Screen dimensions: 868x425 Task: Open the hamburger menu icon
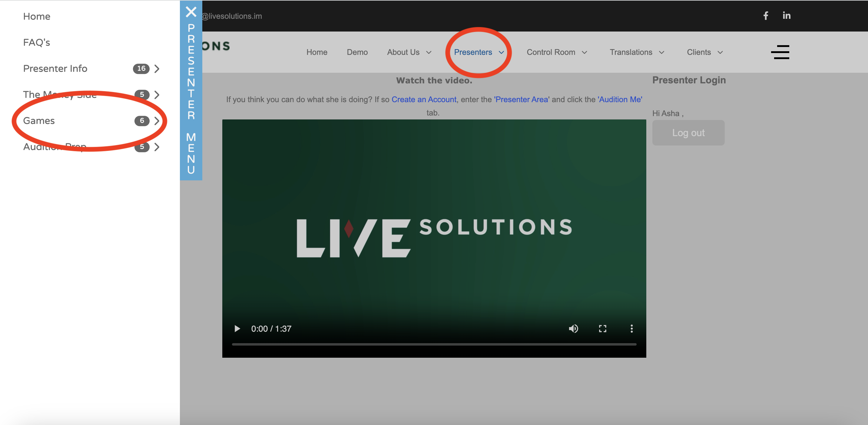tap(780, 52)
